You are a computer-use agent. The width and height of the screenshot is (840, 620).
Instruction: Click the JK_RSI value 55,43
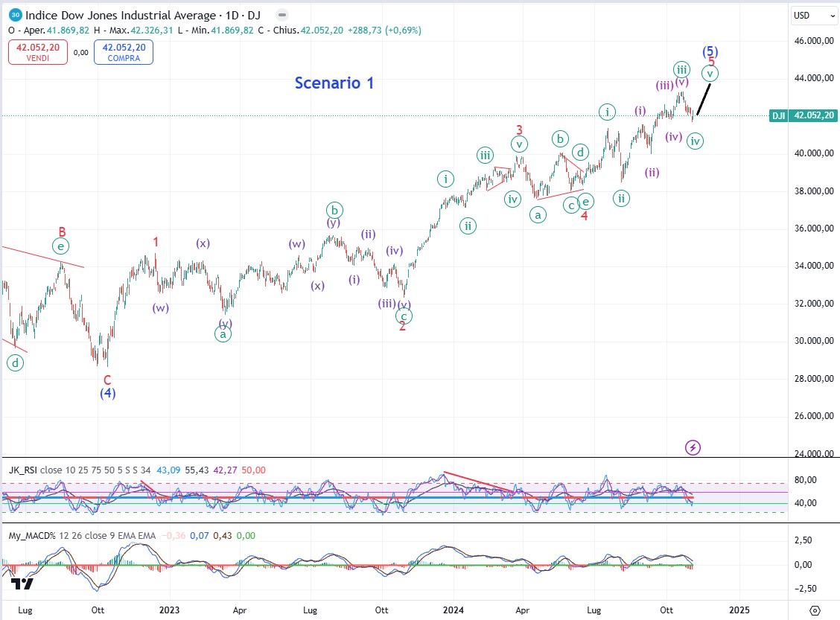[x=197, y=470]
